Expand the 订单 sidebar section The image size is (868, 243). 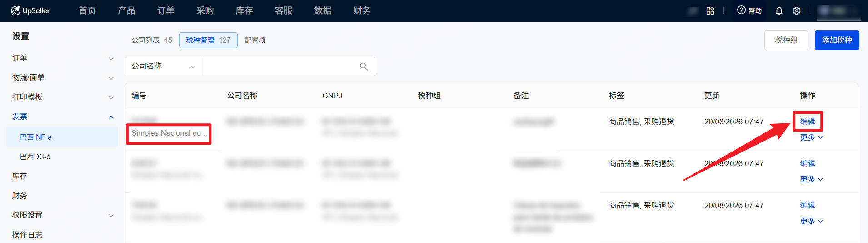(x=62, y=58)
